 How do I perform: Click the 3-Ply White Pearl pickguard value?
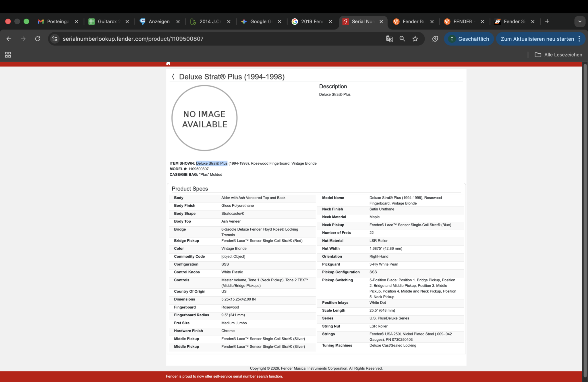point(384,264)
